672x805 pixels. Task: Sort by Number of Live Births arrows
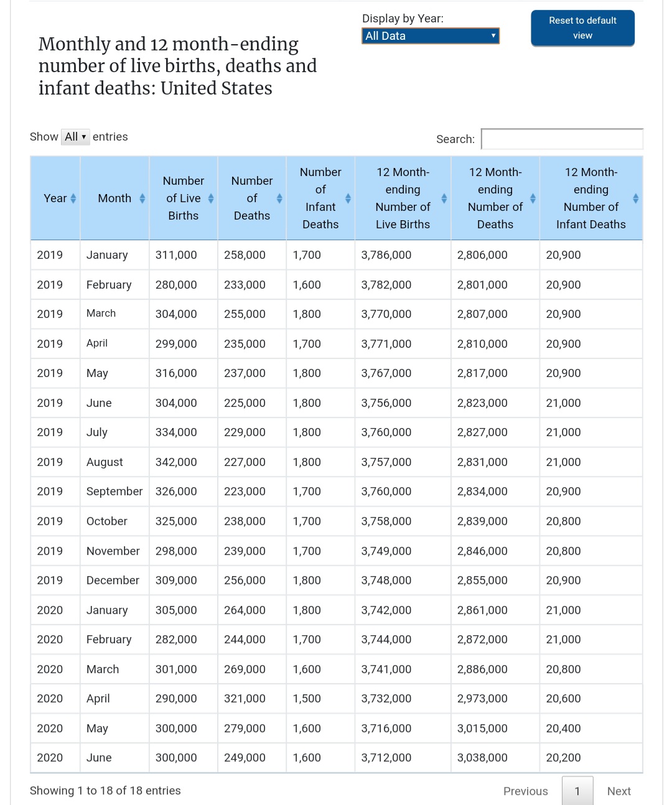pos(211,198)
